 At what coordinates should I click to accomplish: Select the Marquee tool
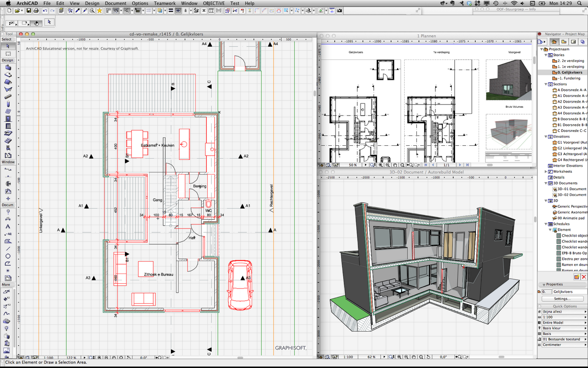pos(8,54)
